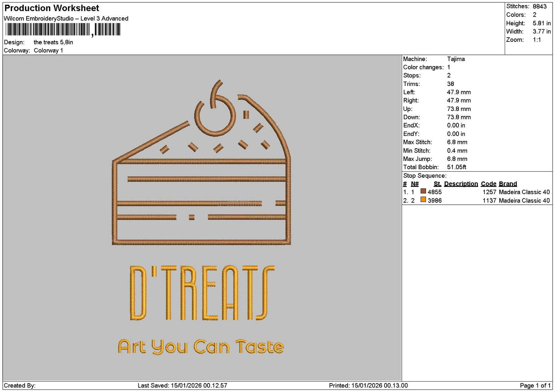Click the Min Stitch value 0.4 mm
Screen dimensions: 555x392
[x=457, y=151]
